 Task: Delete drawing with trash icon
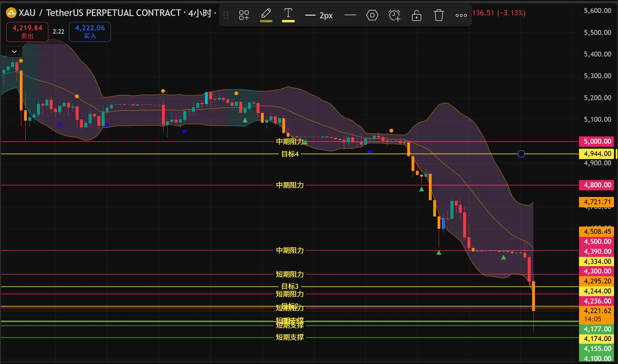click(439, 15)
